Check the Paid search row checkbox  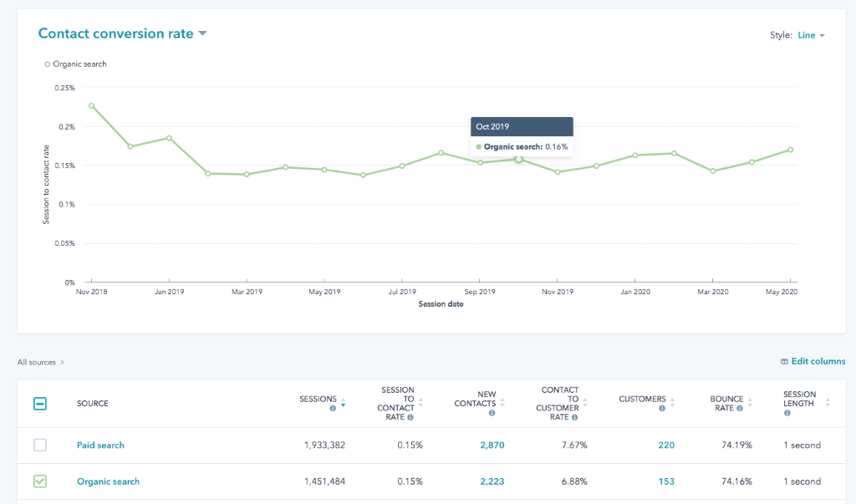(x=40, y=445)
